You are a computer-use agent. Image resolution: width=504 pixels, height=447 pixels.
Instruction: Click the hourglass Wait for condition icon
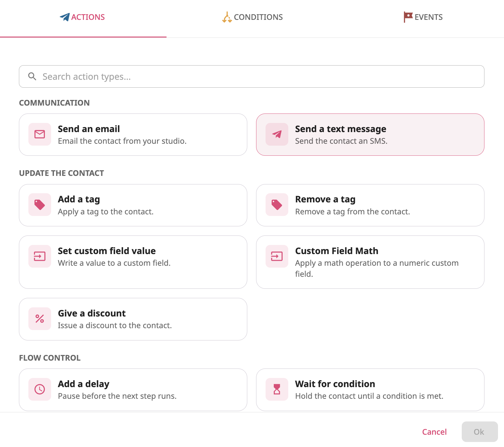(277, 389)
